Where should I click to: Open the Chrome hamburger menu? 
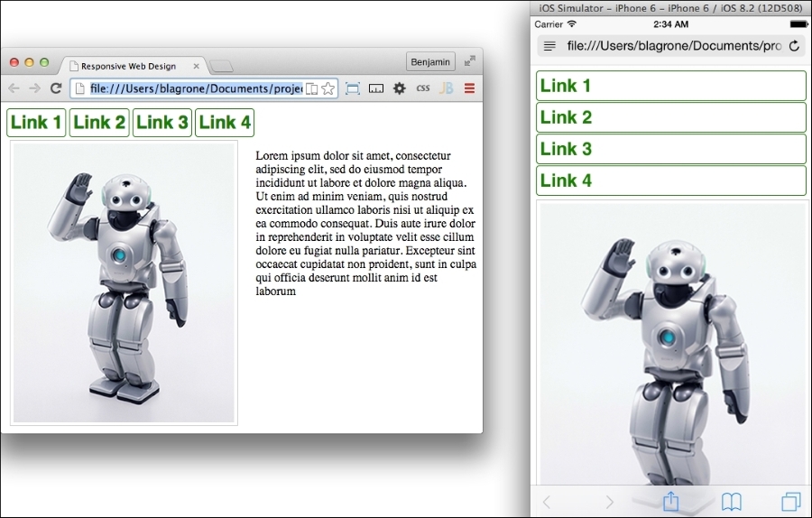click(x=470, y=88)
